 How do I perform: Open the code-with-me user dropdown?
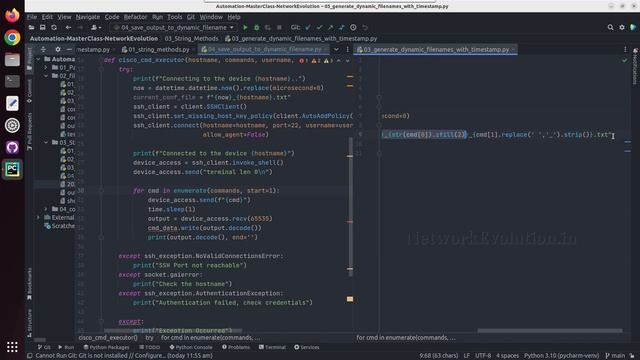coord(96,27)
